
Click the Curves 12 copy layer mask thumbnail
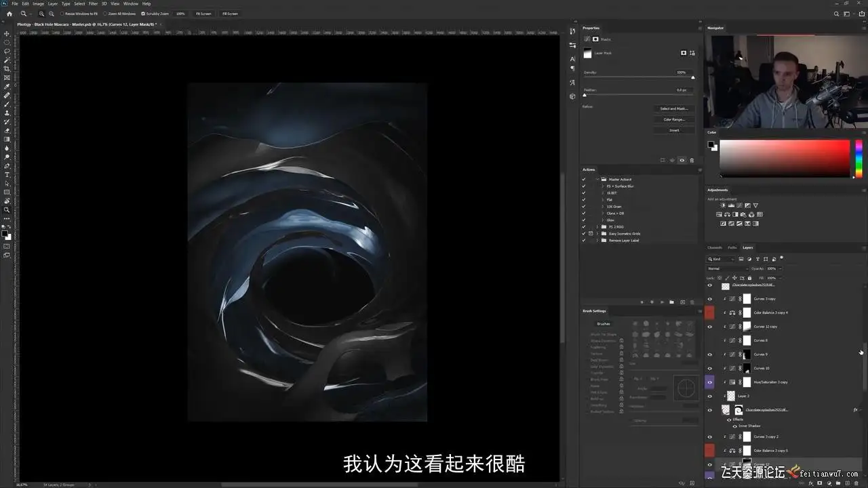point(747,327)
